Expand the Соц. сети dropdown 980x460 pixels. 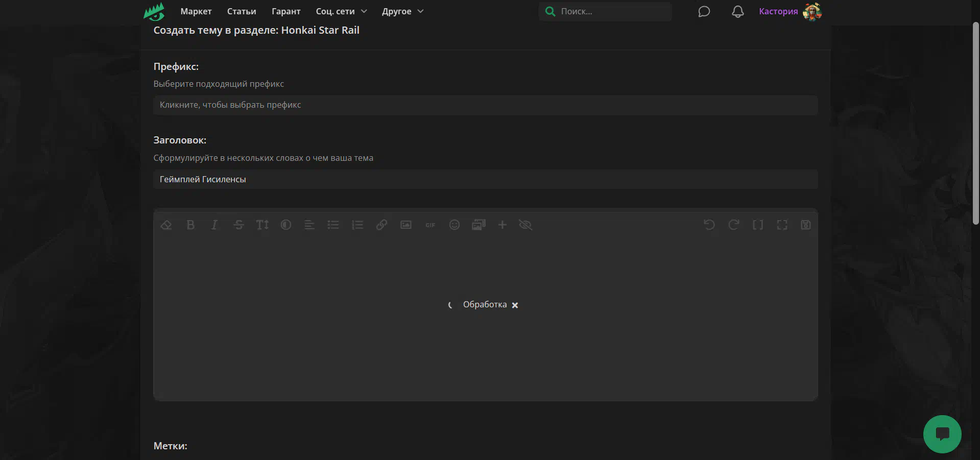pos(341,11)
